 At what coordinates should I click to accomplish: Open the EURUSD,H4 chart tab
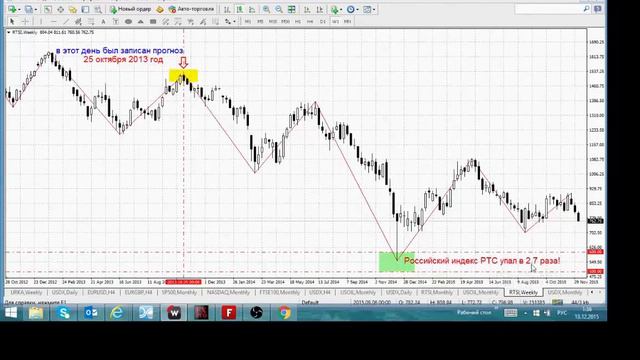(101, 292)
